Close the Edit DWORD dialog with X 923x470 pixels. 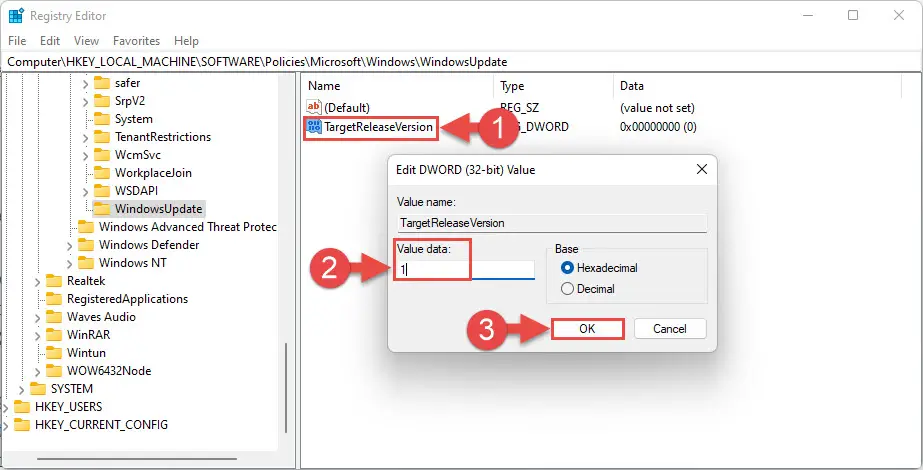[702, 170]
